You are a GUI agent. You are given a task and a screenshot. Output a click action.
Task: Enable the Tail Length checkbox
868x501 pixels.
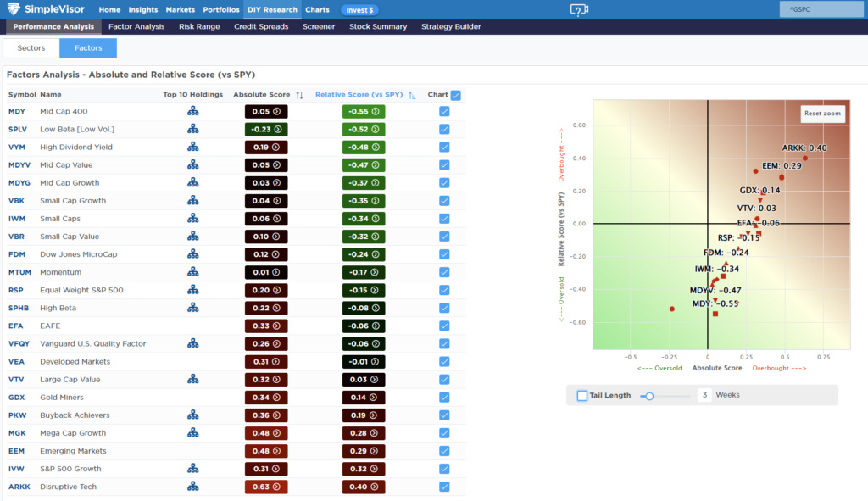click(x=581, y=395)
